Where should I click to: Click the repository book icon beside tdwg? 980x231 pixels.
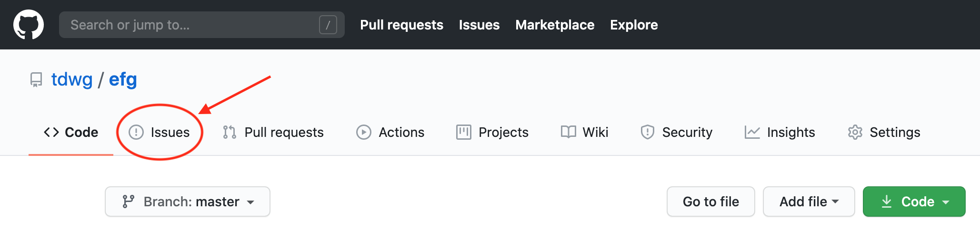[x=36, y=79]
